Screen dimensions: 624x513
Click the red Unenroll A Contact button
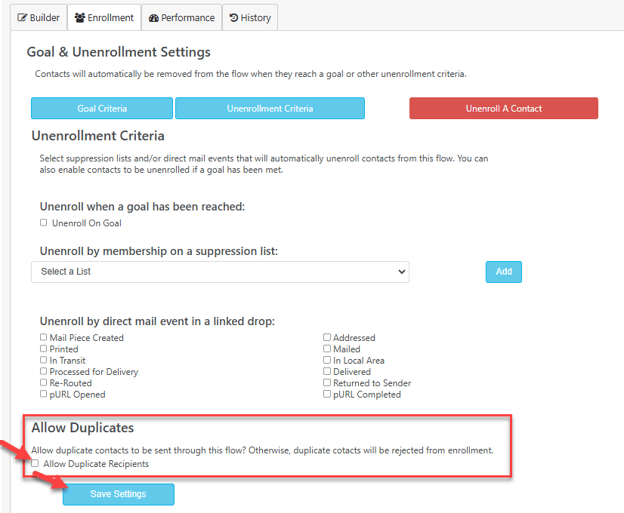pos(503,108)
